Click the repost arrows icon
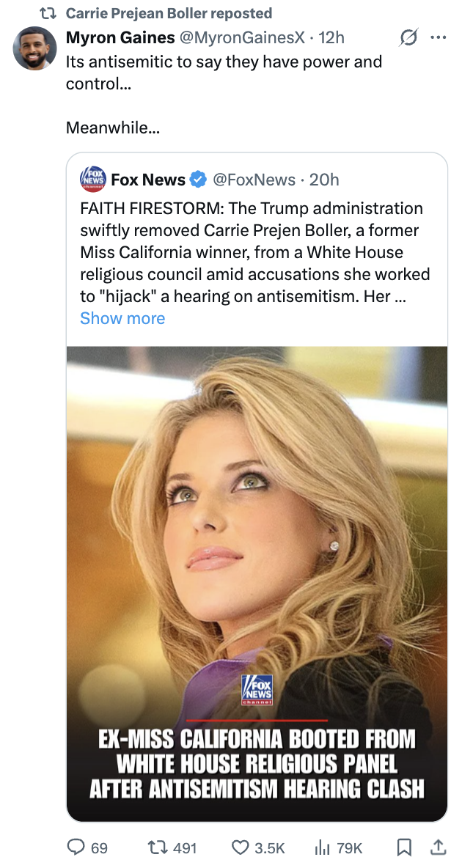The image size is (462, 868). click(x=157, y=847)
